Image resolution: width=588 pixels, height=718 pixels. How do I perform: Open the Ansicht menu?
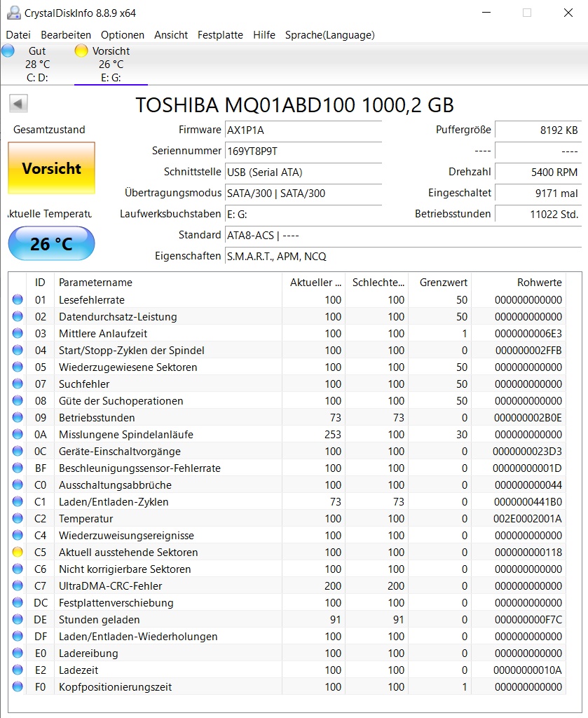tap(171, 35)
